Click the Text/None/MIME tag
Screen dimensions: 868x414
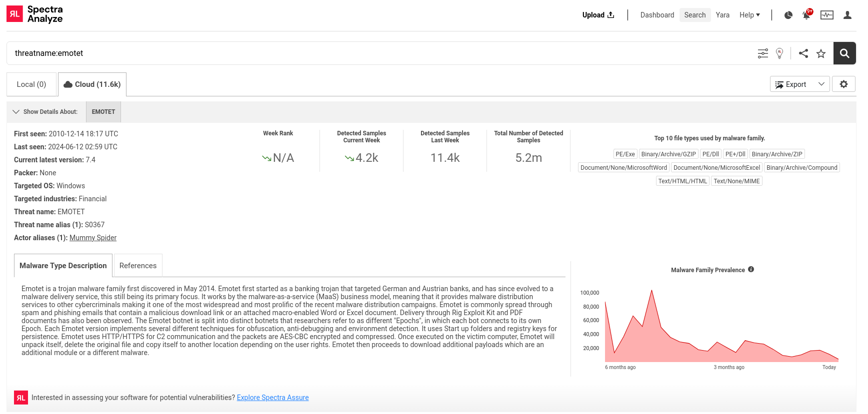[x=736, y=181]
